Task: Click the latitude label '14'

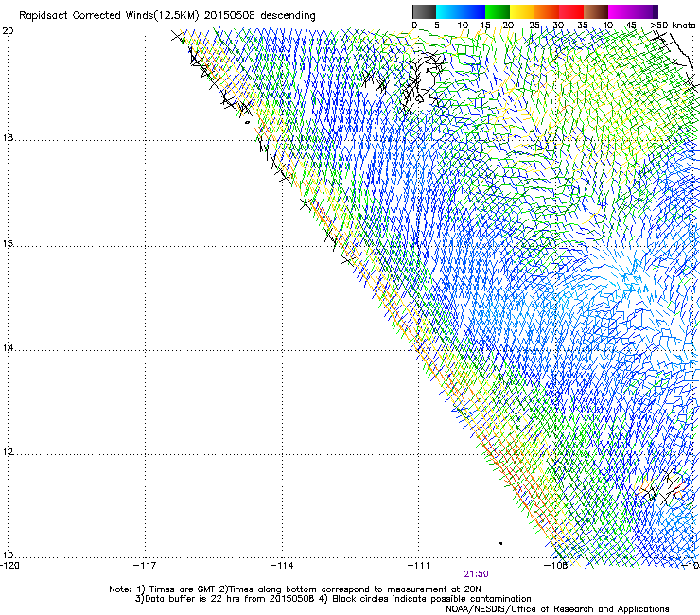Action: tap(8, 348)
